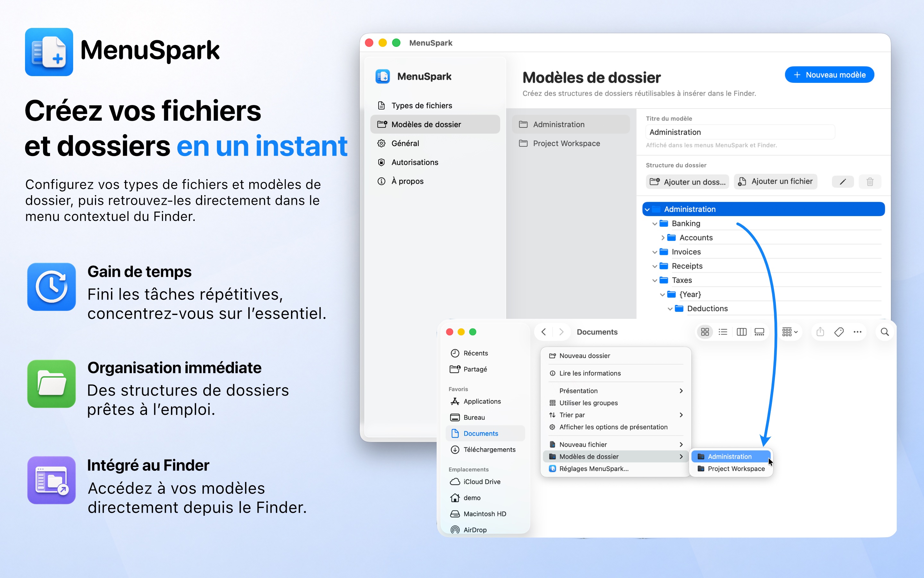This screenshot has height=578, width=924.
Task: Collapse the Invoices folder chevron
Action: click(655, 252)
